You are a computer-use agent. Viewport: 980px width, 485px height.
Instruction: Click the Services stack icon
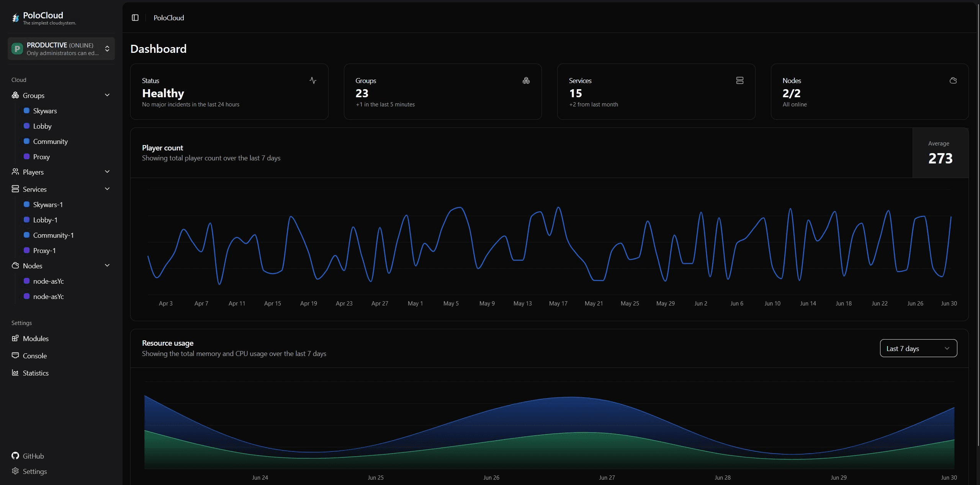point(739,80)
